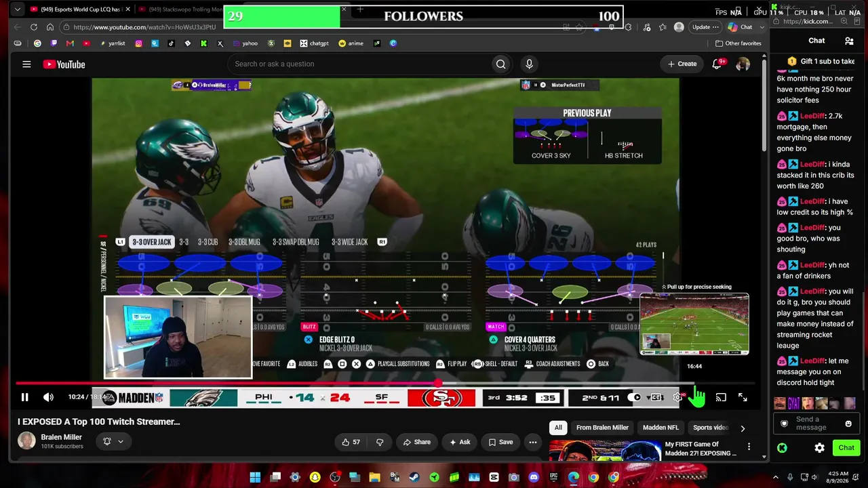Open the Other favorites folder
Screen dimensions: 868x488
tap(738, 43)
